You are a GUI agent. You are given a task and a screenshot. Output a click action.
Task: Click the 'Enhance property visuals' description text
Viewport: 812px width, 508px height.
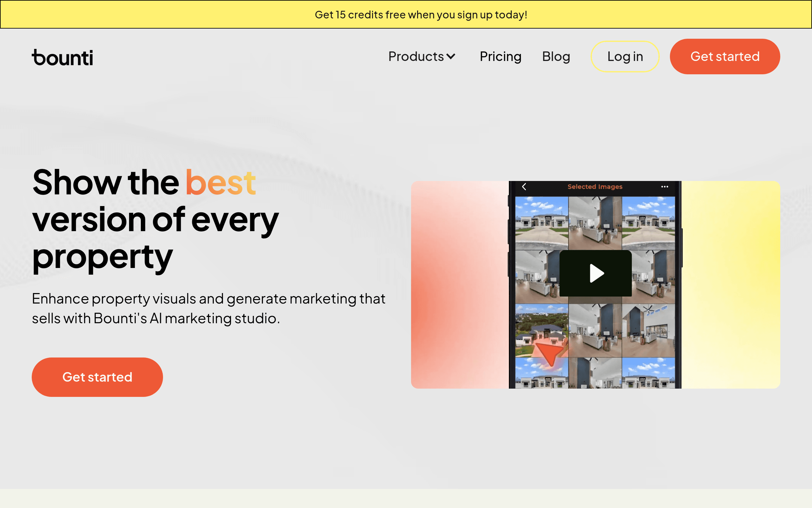click(x=208, y=308)
